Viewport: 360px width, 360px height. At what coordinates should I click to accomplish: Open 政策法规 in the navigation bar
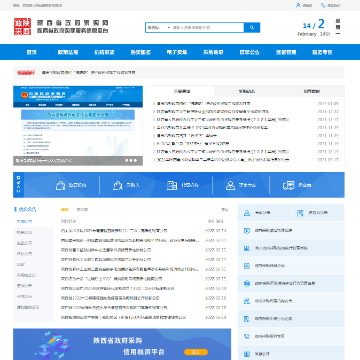pyautogui.click(x=68, y=52)
